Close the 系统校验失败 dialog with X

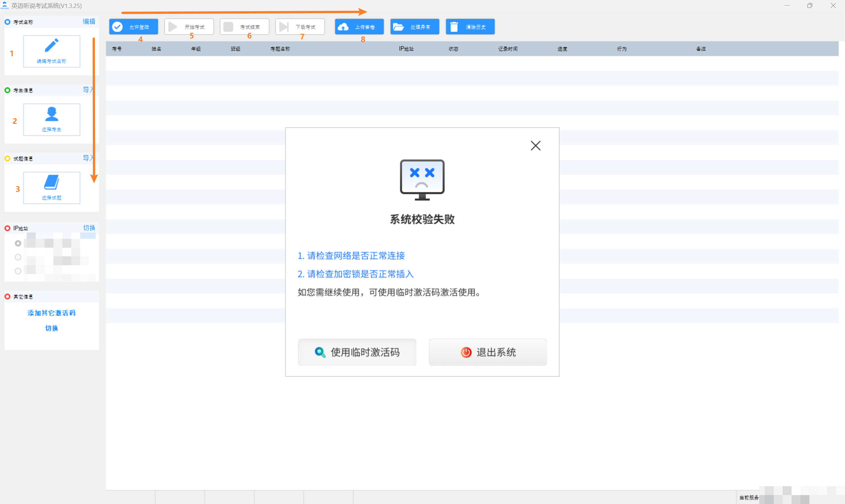tap(535, 146)
